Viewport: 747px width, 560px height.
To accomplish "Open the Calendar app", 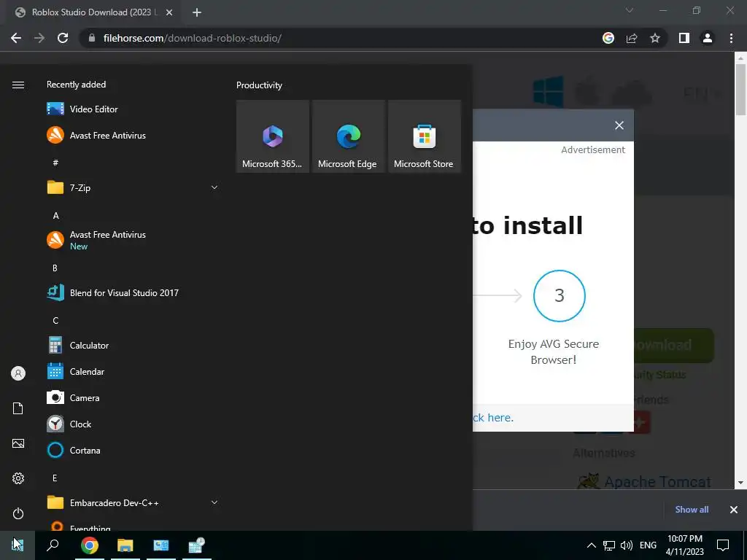I will (x=131, y=371).
